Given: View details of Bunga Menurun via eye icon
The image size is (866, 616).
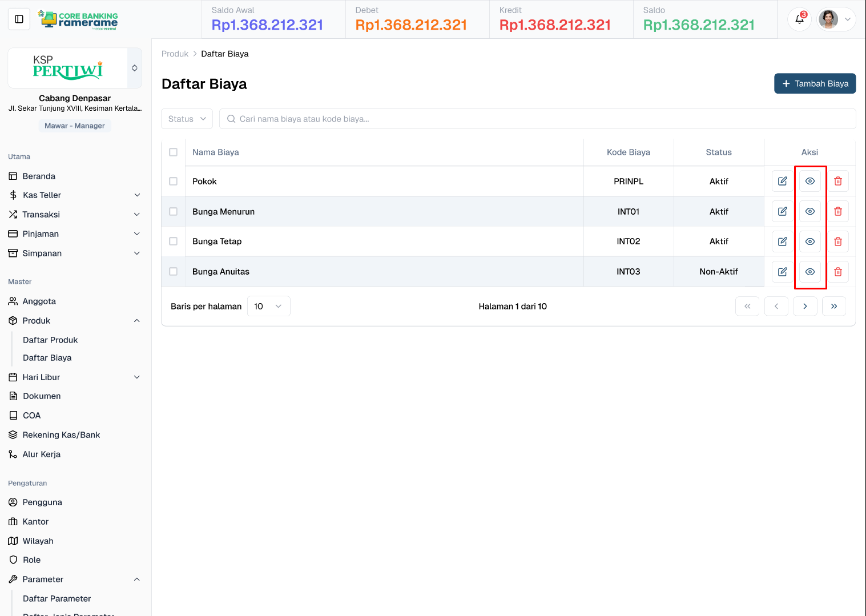Looking at the screenshot, I should coord(809,211).
